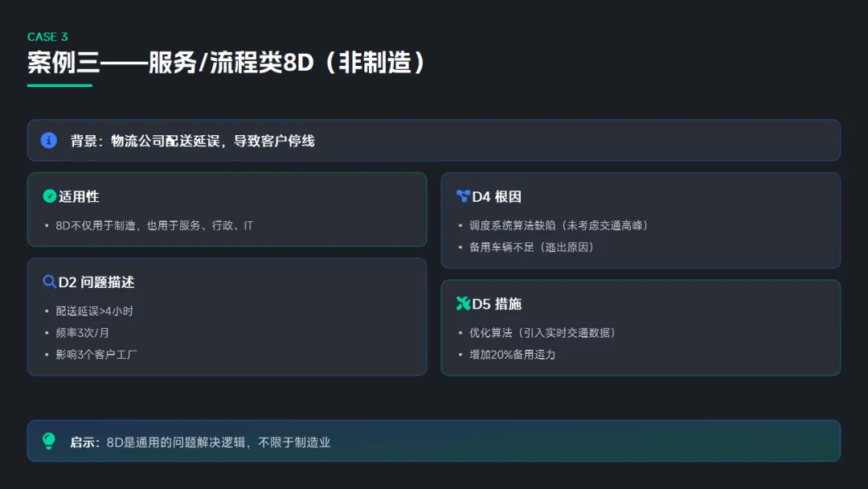Click the D2 问题描述 heading
Image resolution: width=868 pixels, height=489 pixels.
tap(96, 282)
